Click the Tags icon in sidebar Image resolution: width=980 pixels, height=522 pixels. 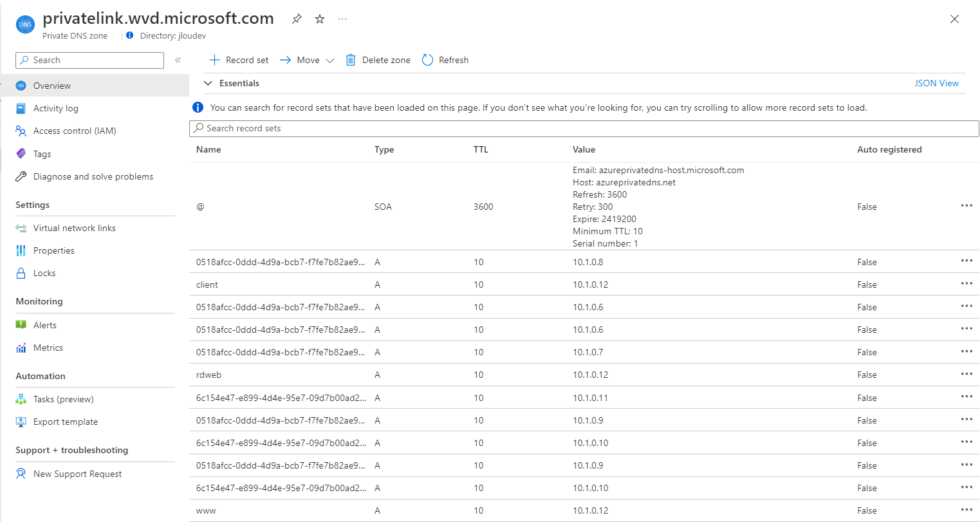coord(21,154)
